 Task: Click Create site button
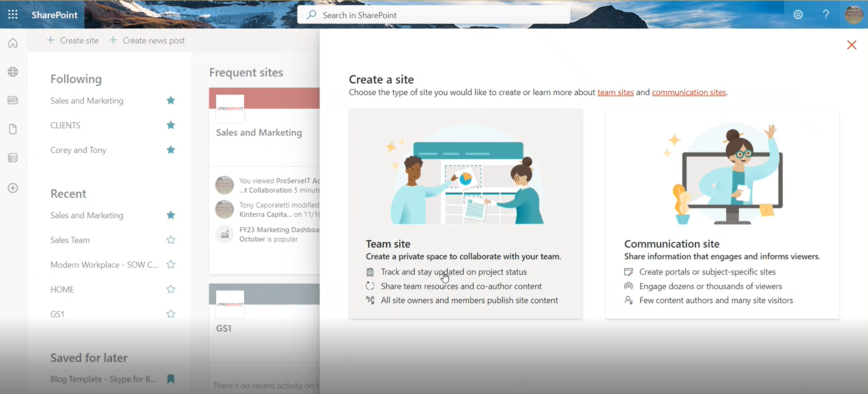[72, 41]
